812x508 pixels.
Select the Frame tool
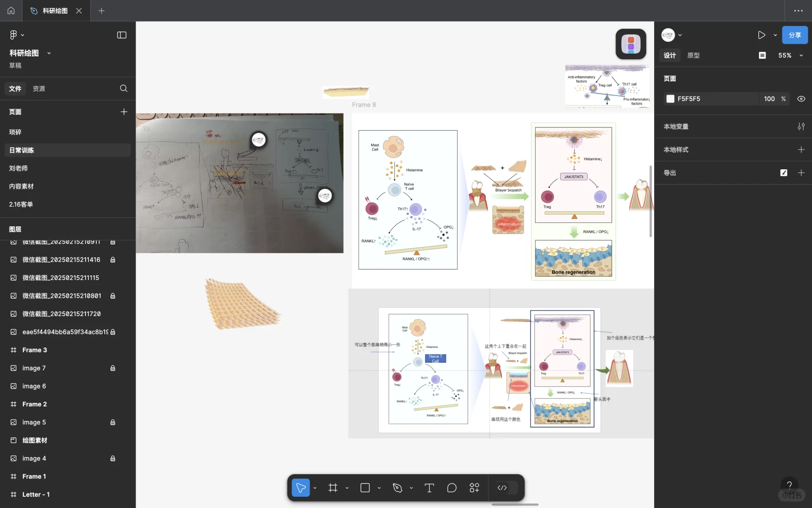[333, 488]
